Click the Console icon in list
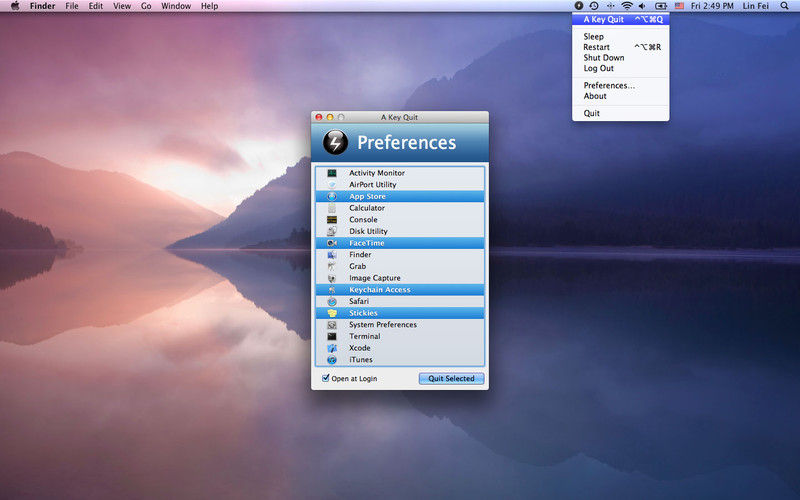 pyautogui.click(x=332, y=220)
